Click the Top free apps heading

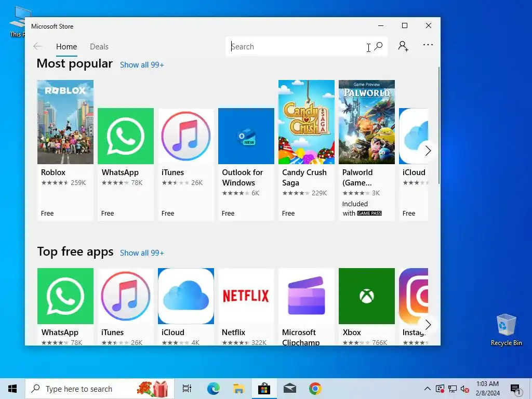coord(75,252)
